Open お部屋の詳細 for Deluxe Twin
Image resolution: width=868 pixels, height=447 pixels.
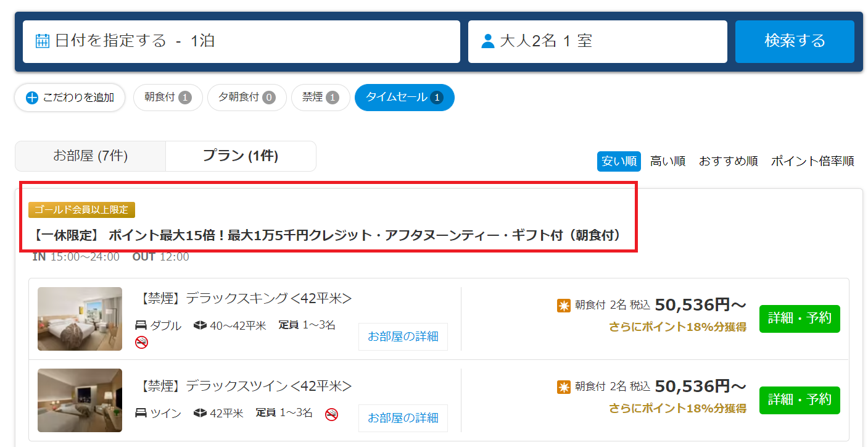[x=403, y=418]
